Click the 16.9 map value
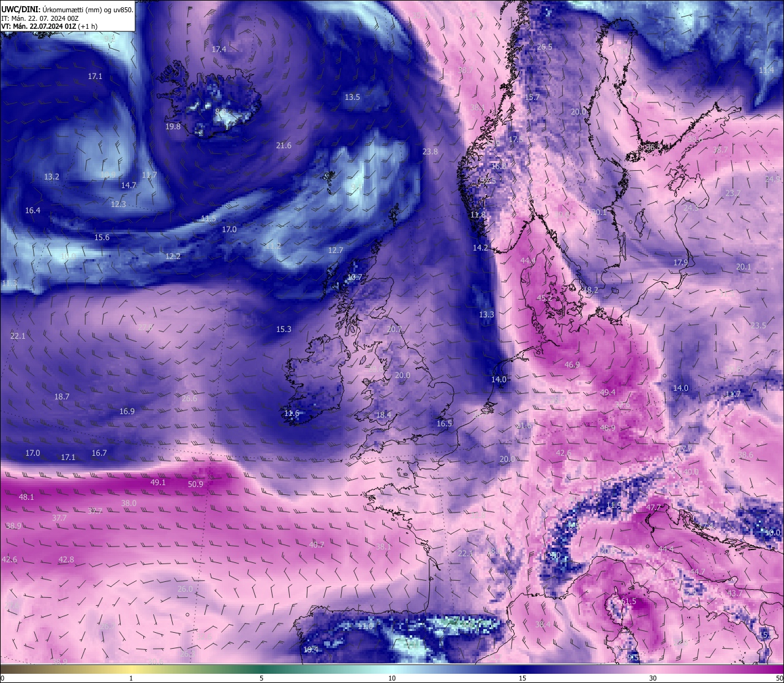This screenshot has width=784, height=683. (x=127, y=411)
